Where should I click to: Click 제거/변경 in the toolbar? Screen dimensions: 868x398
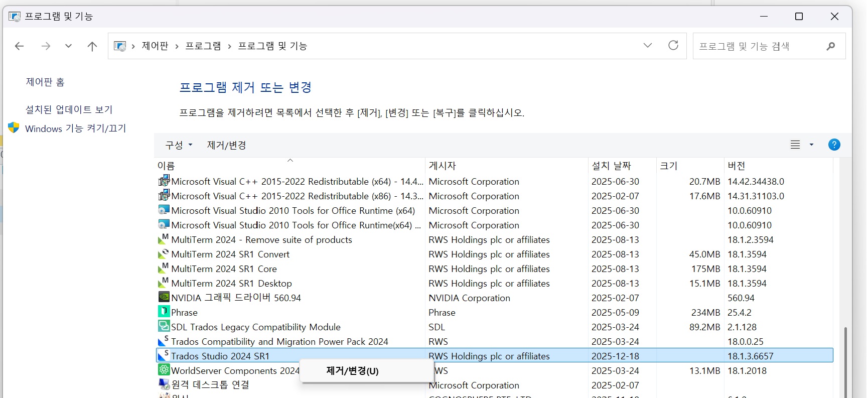pos(226,145)
